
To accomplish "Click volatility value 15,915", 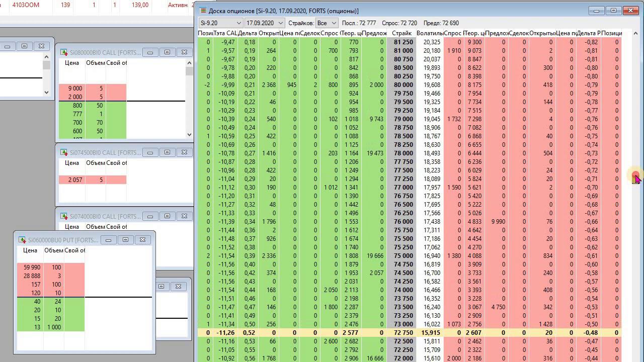I will point(431,333).
